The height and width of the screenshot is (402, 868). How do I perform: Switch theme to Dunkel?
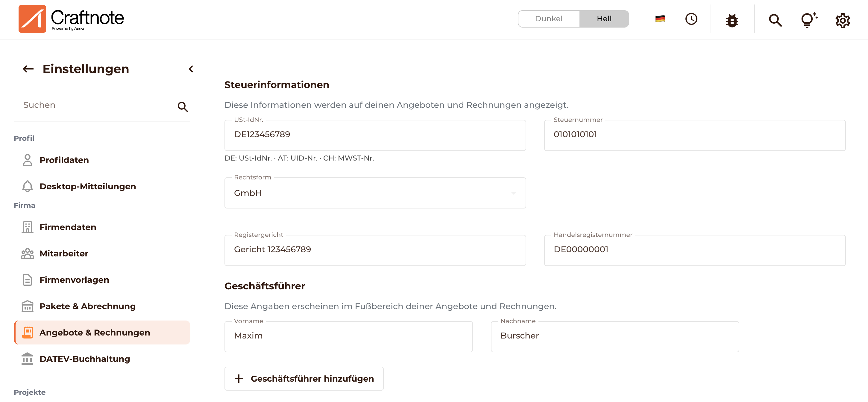(x=549, y=19)
